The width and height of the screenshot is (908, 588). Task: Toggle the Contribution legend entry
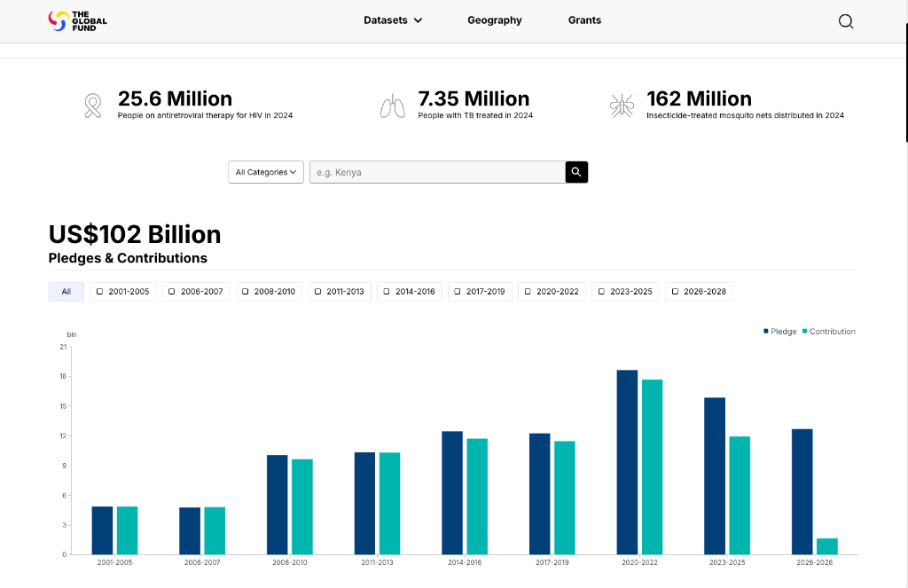click(x=829, y=332)
